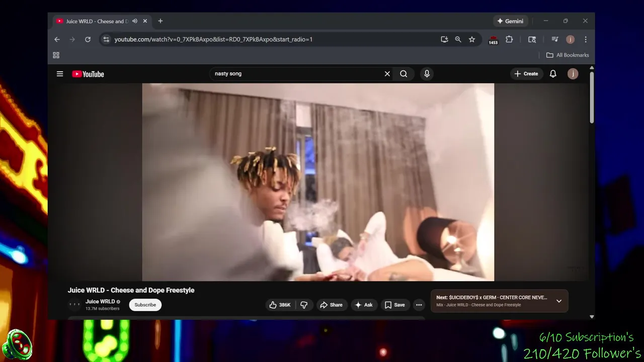Screen dimensions: 644x362
Task: Open apps grid in bookmarks bar
Action: [x=56, y=55]
